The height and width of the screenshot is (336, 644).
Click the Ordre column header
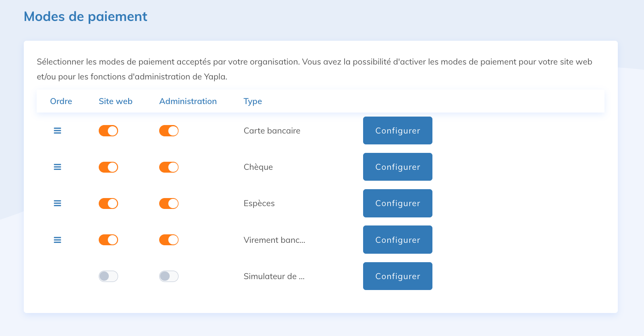tap(61, 101)
